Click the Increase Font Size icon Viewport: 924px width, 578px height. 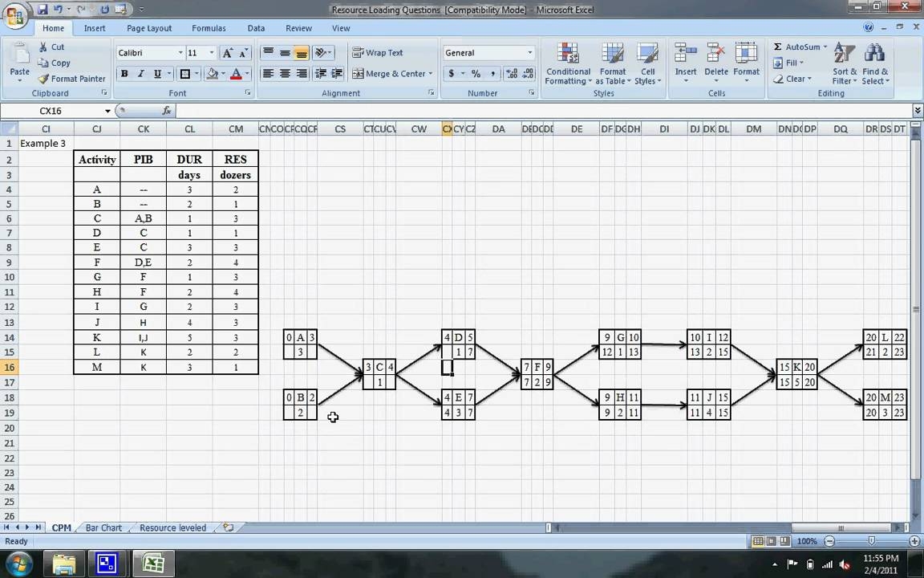point(228,53)
